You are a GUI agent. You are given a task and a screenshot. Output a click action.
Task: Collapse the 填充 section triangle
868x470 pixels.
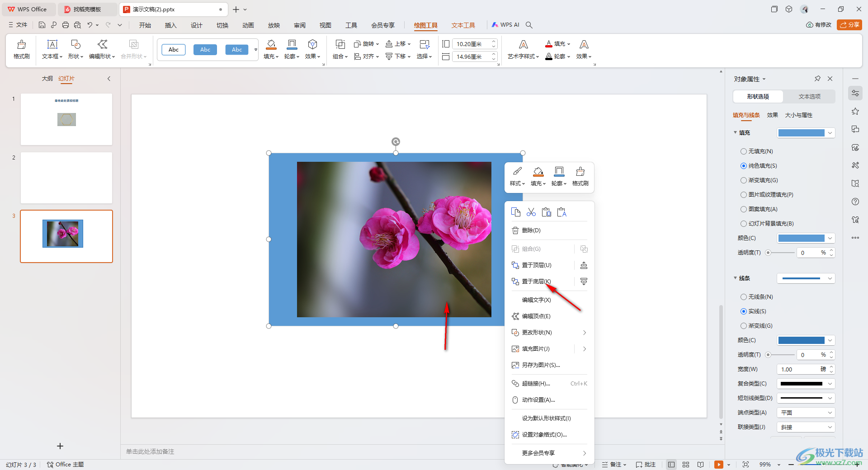[735, 132]
